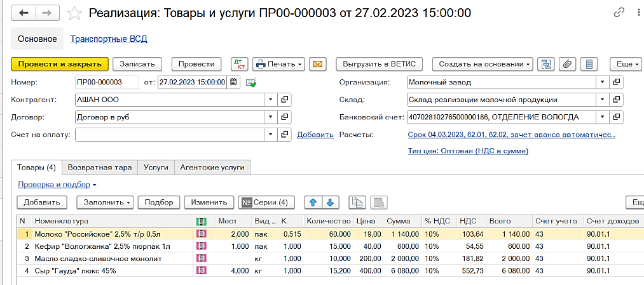
Task: Expand Счет на оплату dropdown list
Action: 271,135
